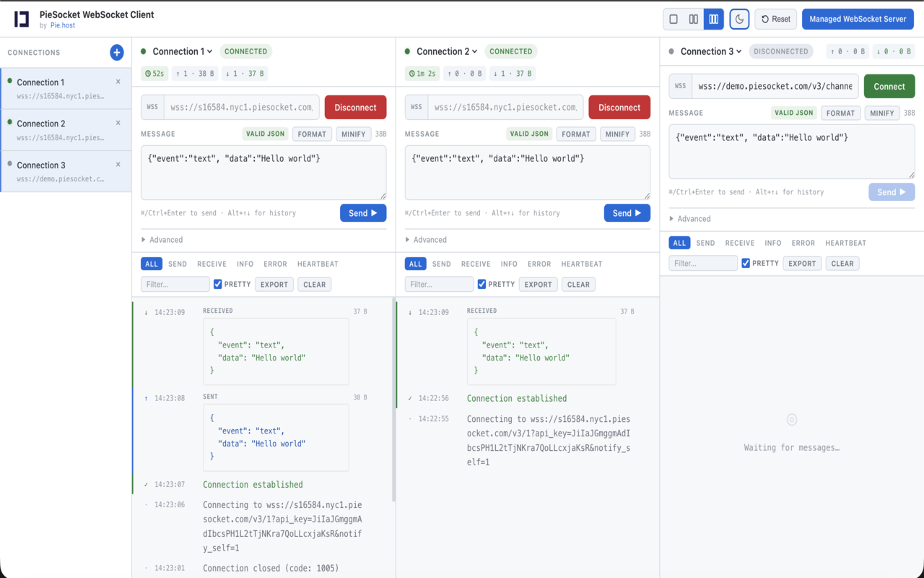The image size is (924, 578).
Task: Click Filter field in Connection 2
Action: tap(440, 285)
